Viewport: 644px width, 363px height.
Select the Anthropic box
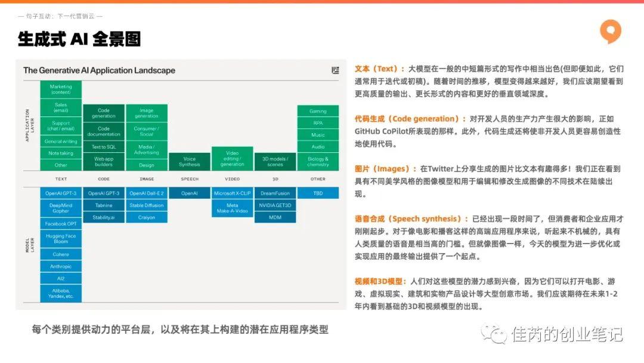pyautogui.click(x=61, y=266)
